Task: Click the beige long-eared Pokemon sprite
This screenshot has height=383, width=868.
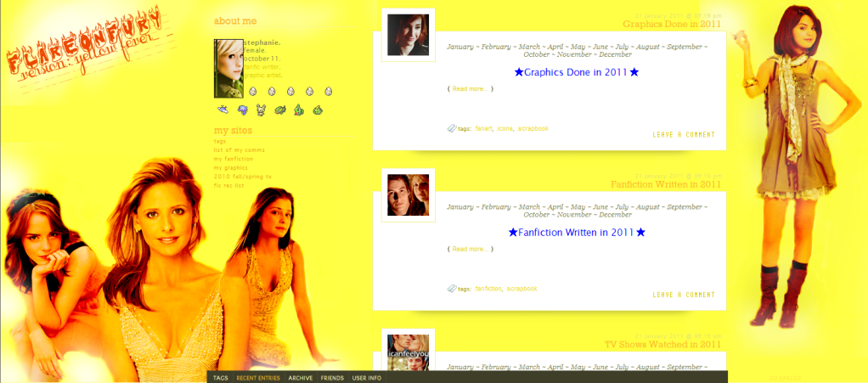Action: pos(261,110)
